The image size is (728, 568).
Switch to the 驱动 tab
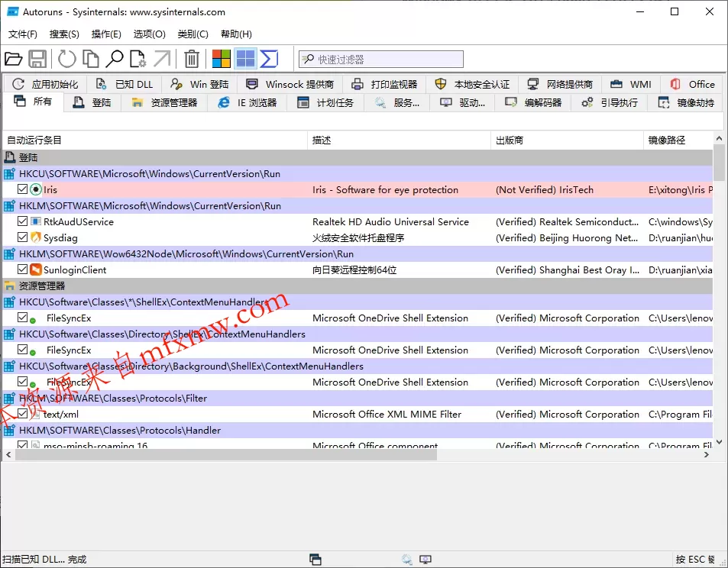[462, 102]
